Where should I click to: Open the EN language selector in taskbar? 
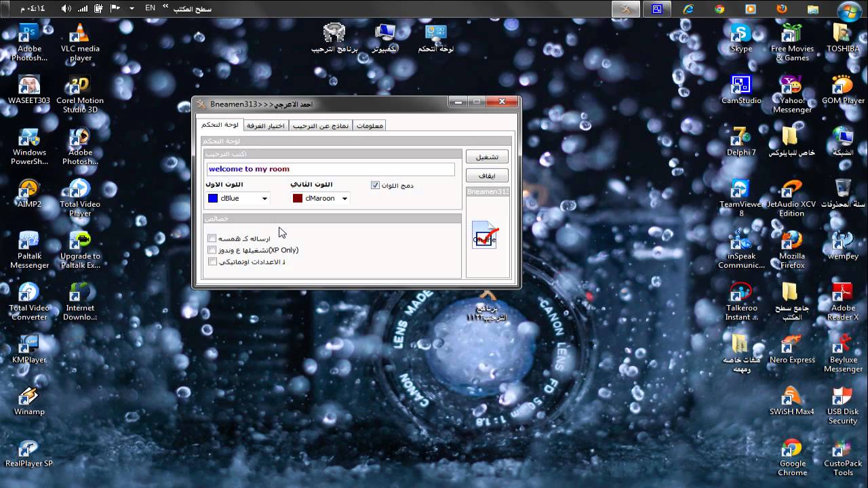click(x=150, y=8)
